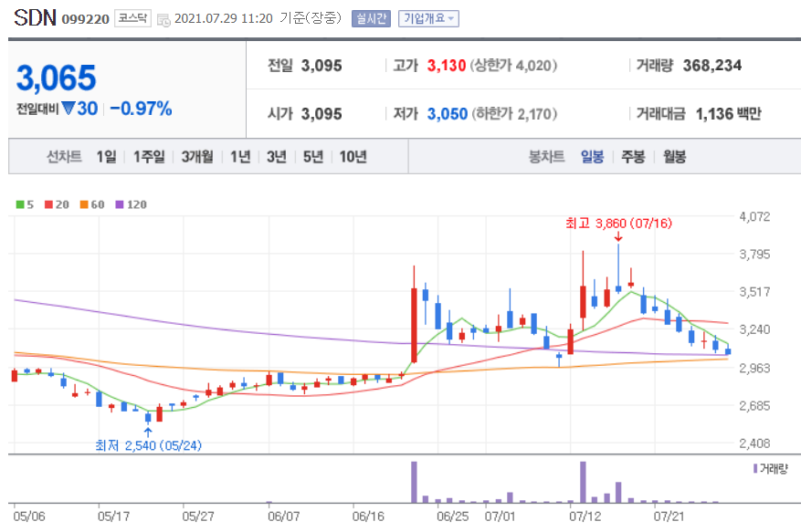
Task: Click the 저가 value 3,050
Action: [x=448, y=114]
